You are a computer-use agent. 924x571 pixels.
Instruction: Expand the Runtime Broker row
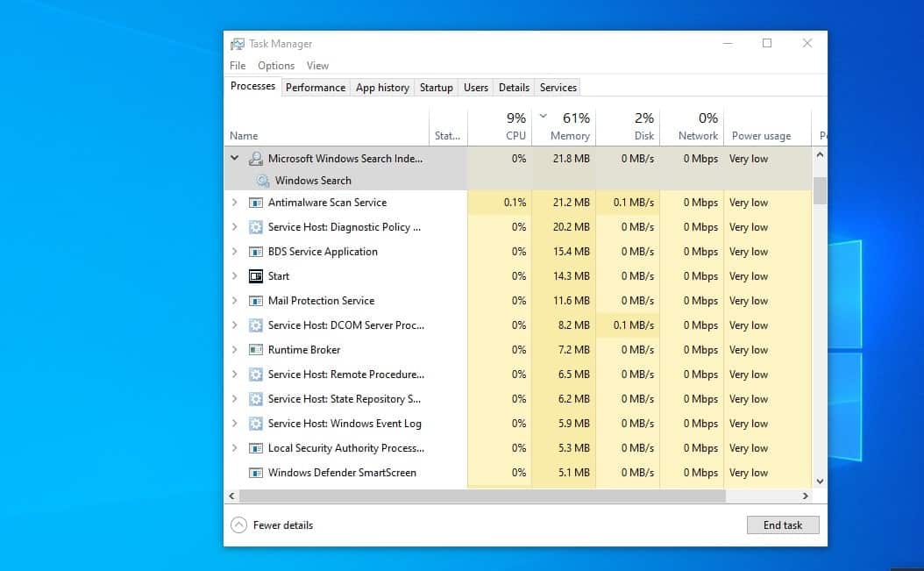pos(235,350)
